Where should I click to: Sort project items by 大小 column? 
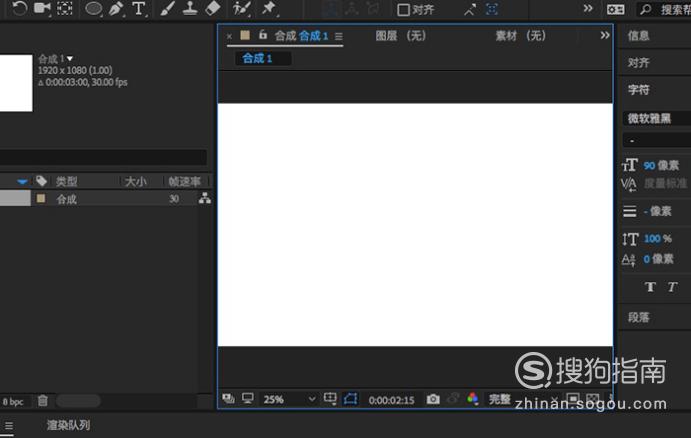pyautogui.click(x=135, y=182)
